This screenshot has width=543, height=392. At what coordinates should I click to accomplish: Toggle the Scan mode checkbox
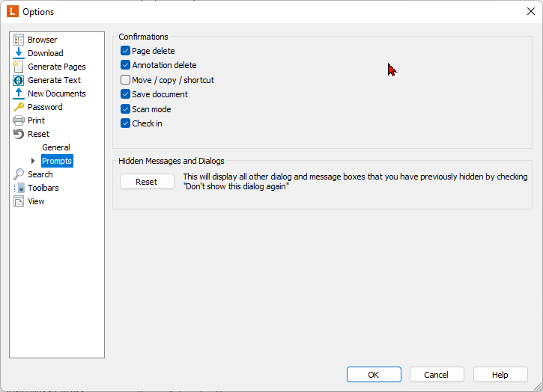coord(125,109)
